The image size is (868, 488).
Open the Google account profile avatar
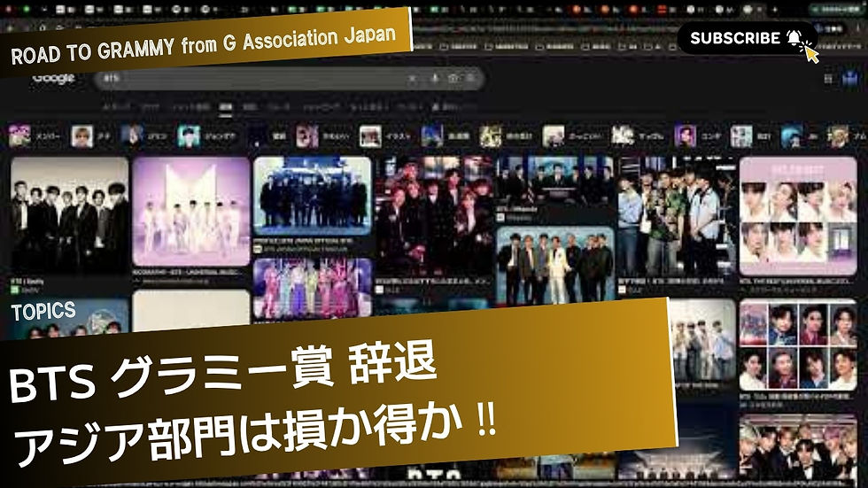click(x=849, y=79)
